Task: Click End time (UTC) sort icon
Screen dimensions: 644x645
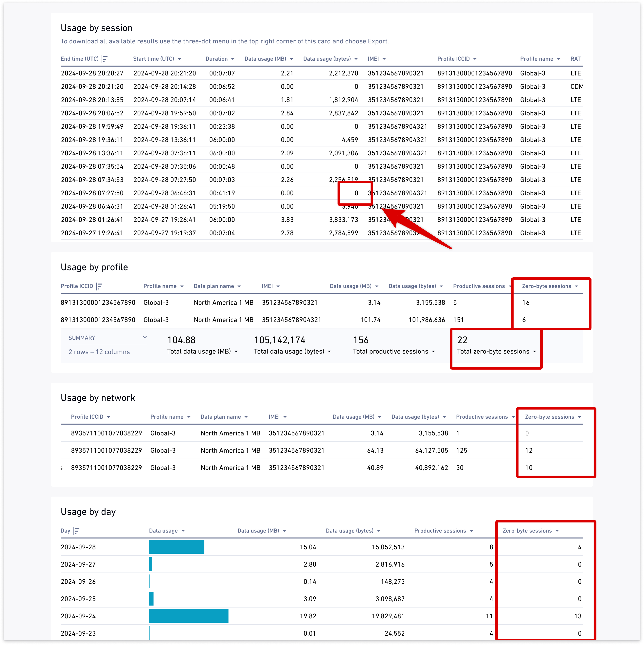Action: 105,59
